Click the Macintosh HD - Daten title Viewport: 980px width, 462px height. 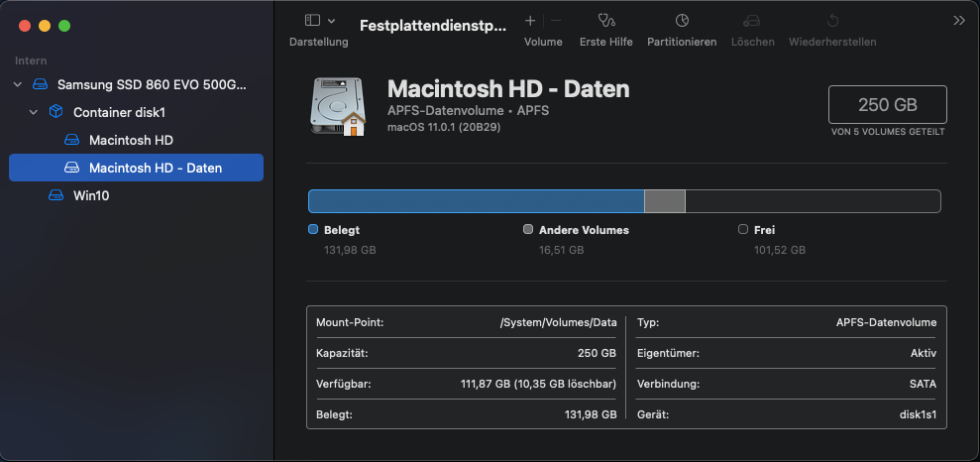point(508,89)
